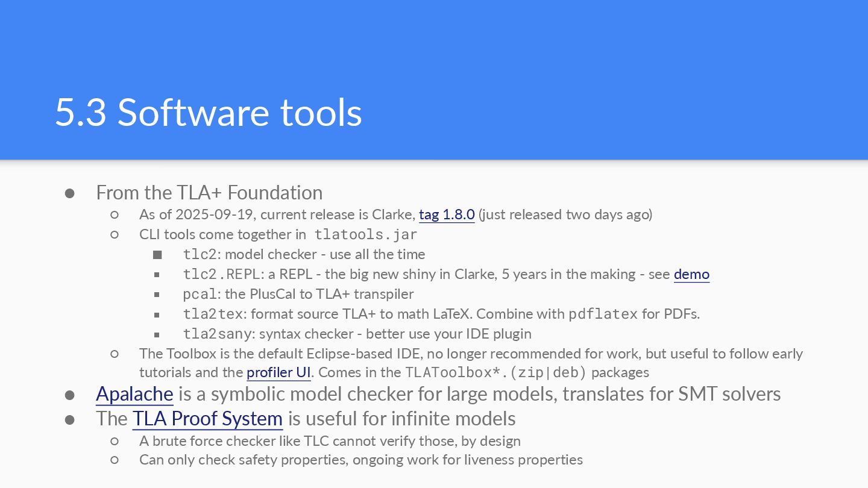The width and height of the screenshot is (868, 488).
Task: Click the 'tla2tex' monospace text
Action: [x=213, y=314]
